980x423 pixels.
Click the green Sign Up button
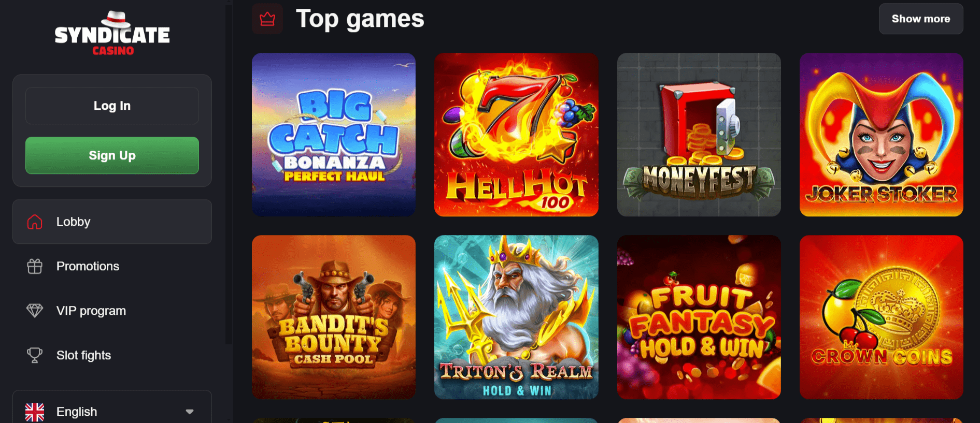112,155
